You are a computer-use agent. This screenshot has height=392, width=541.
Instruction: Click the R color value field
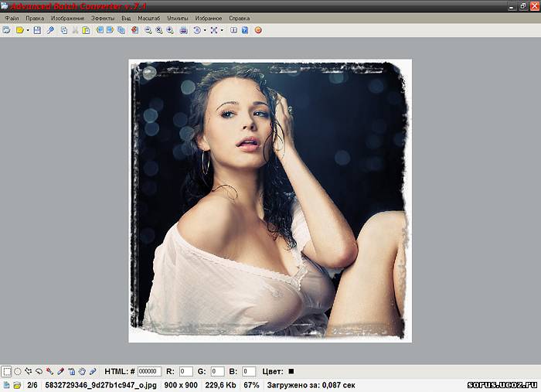(x=185, y=371)
